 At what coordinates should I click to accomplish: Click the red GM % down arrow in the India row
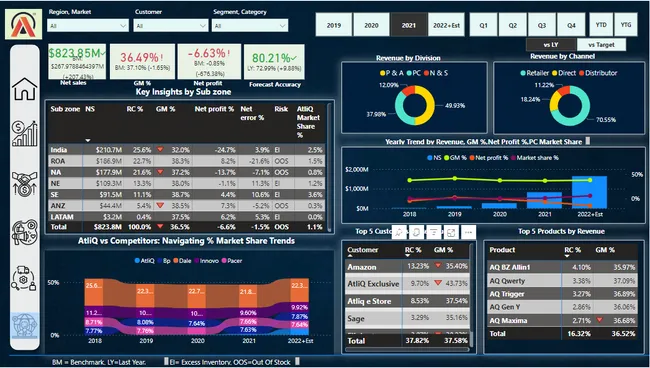[x=160, y=150]
